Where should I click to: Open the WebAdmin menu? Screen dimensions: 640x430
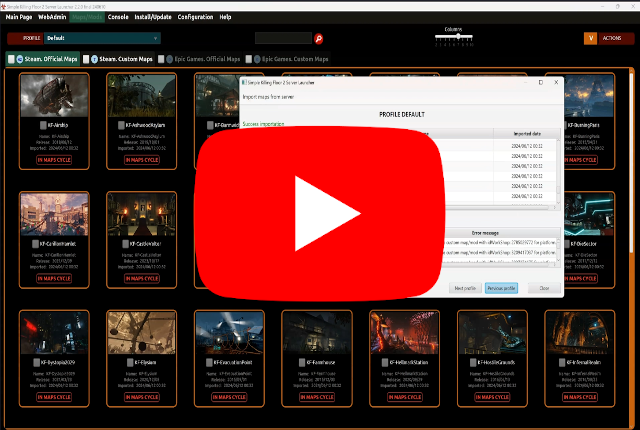tap(52, 17)
